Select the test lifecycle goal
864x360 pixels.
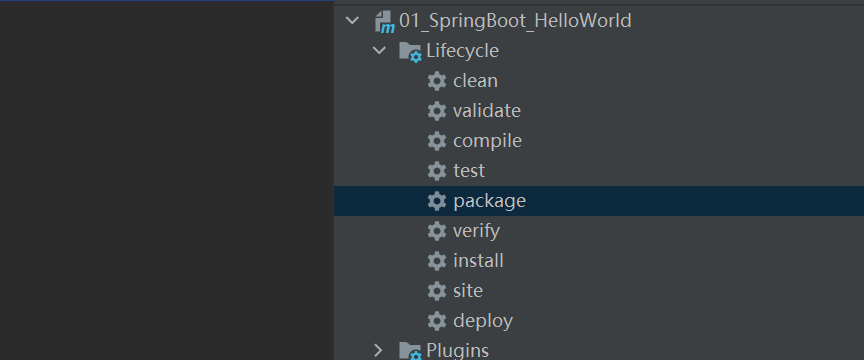point(469,170)
